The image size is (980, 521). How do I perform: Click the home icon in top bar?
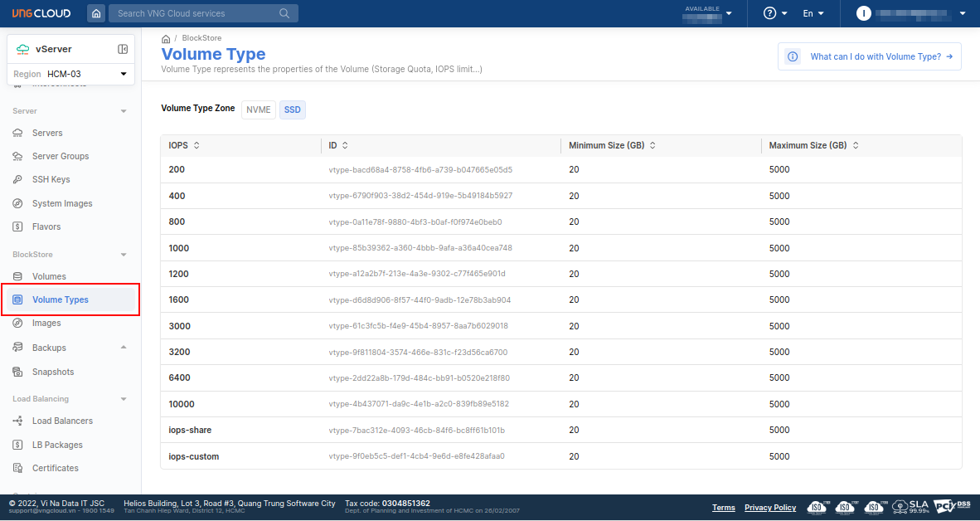[x=97, y=13]
